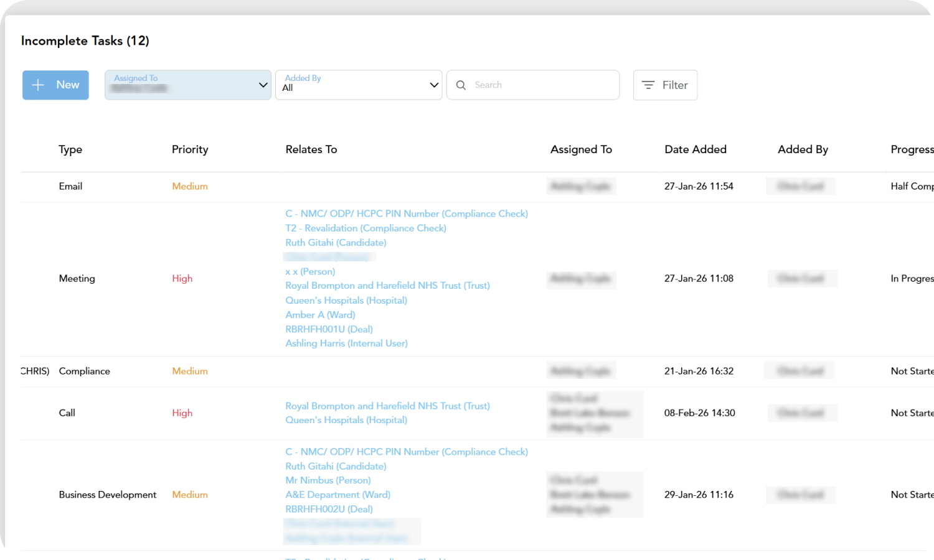
Task: Click the Type column header
Action: click(x=70, y=149)
